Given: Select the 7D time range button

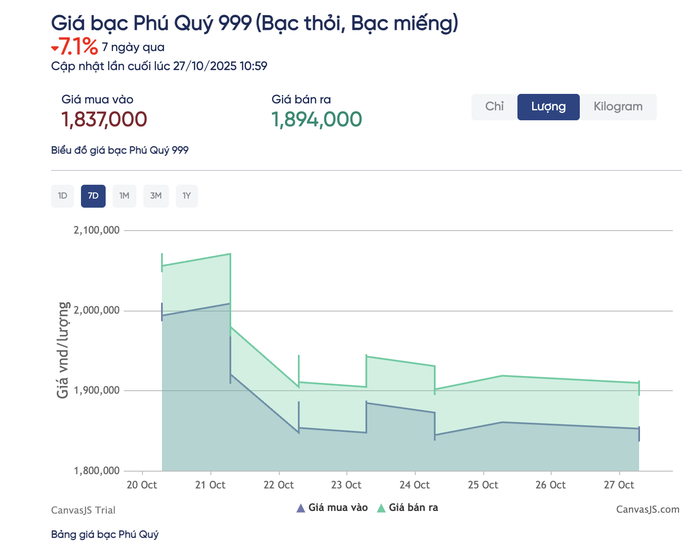Looking at the screenshot, I should click(x=93, y=196).
